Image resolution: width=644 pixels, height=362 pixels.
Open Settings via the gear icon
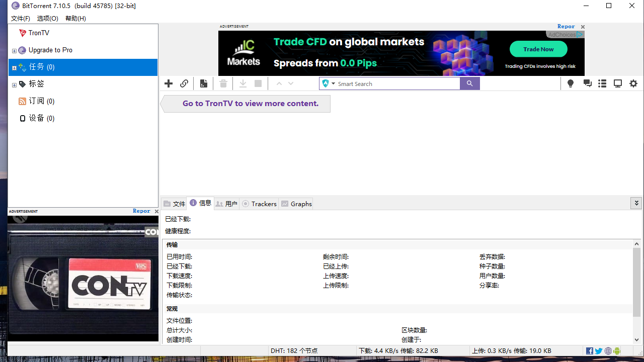pos(632,83)
